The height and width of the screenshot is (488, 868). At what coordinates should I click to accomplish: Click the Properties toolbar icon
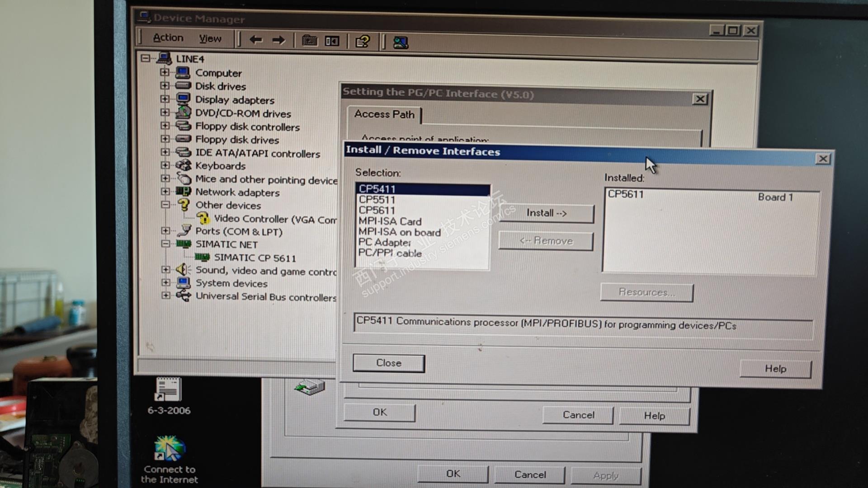pyautogui.click(x=332, y=42)
